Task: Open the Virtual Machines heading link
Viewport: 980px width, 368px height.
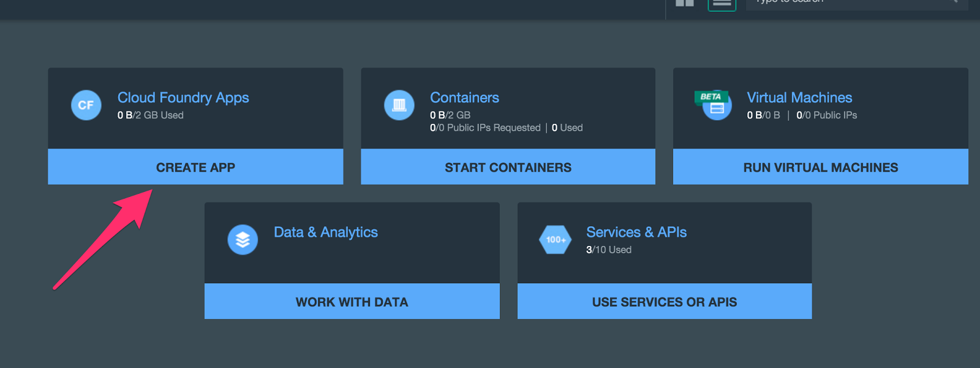Action: pos(799,98)
